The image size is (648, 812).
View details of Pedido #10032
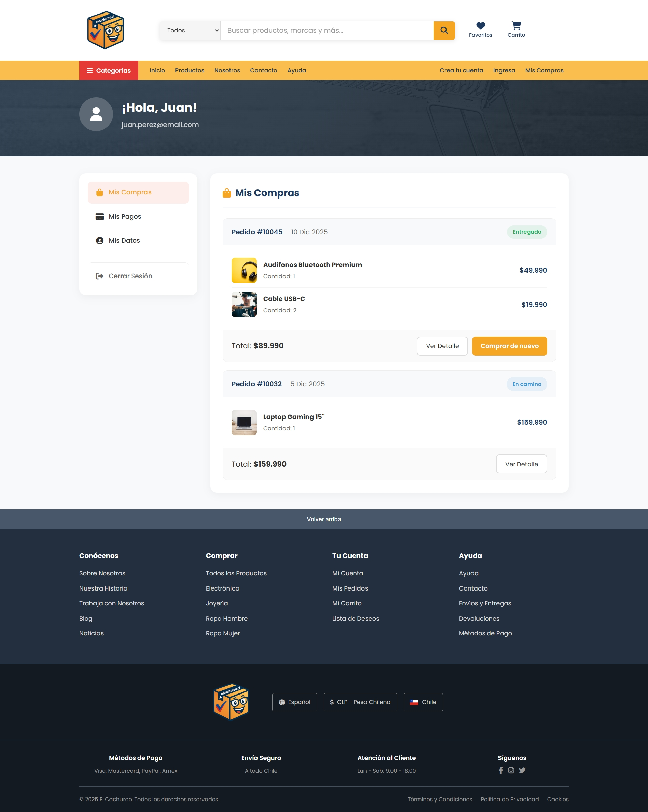[521, 464]
